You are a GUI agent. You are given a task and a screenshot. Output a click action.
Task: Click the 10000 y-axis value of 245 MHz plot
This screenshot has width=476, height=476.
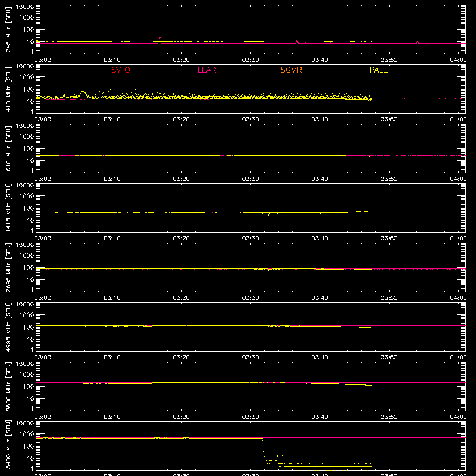click(25, 7)
